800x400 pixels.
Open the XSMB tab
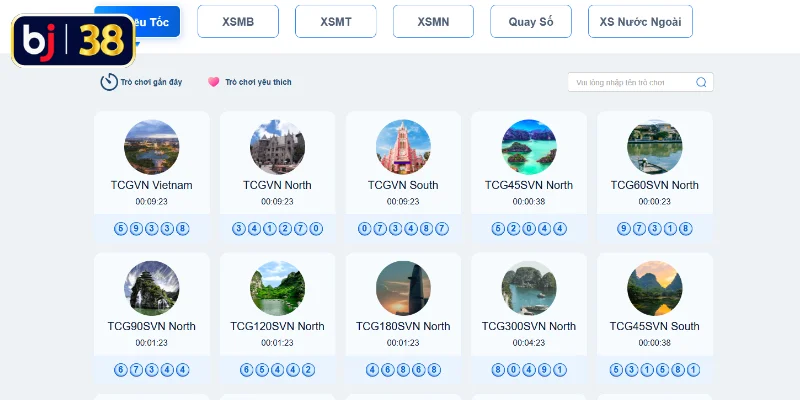point(238,21)
